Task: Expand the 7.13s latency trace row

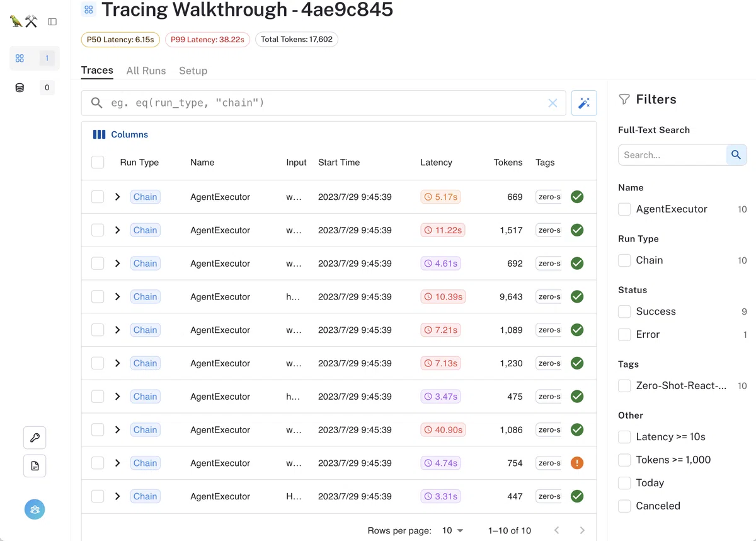Action: coord(117,363)
